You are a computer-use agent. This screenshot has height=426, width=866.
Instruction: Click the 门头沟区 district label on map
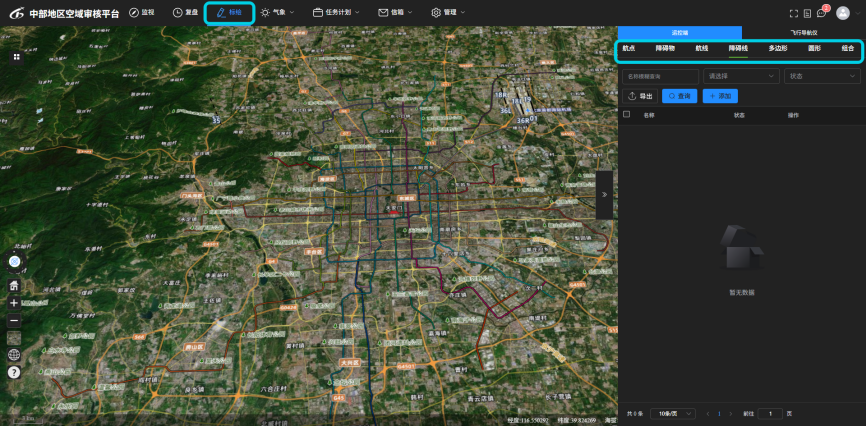coord(192,196)
